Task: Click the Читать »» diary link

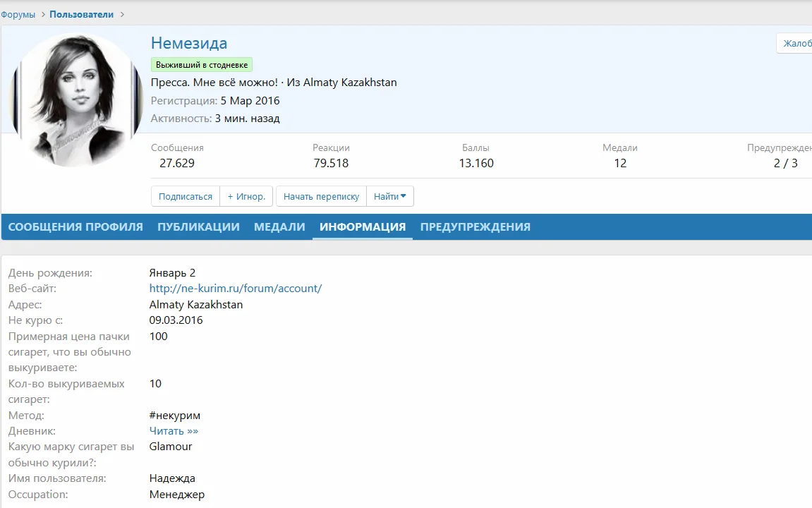Action: click(x=174, y=431)
